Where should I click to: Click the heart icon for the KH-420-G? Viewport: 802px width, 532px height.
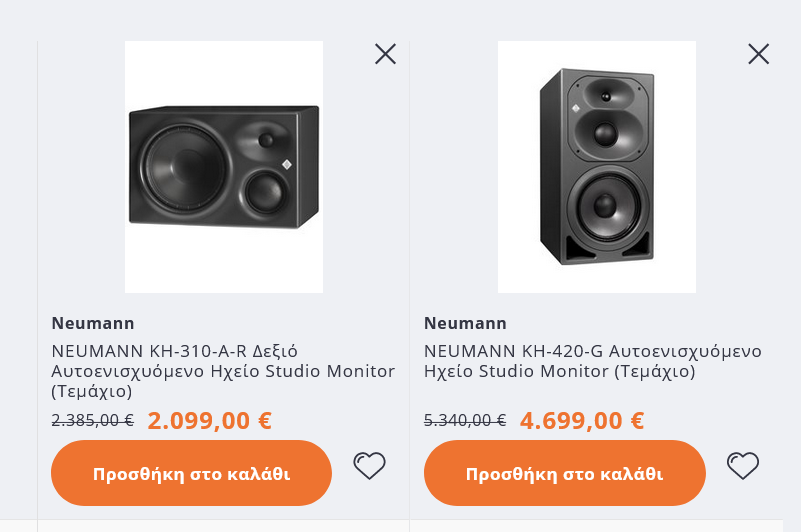point(742,465)
